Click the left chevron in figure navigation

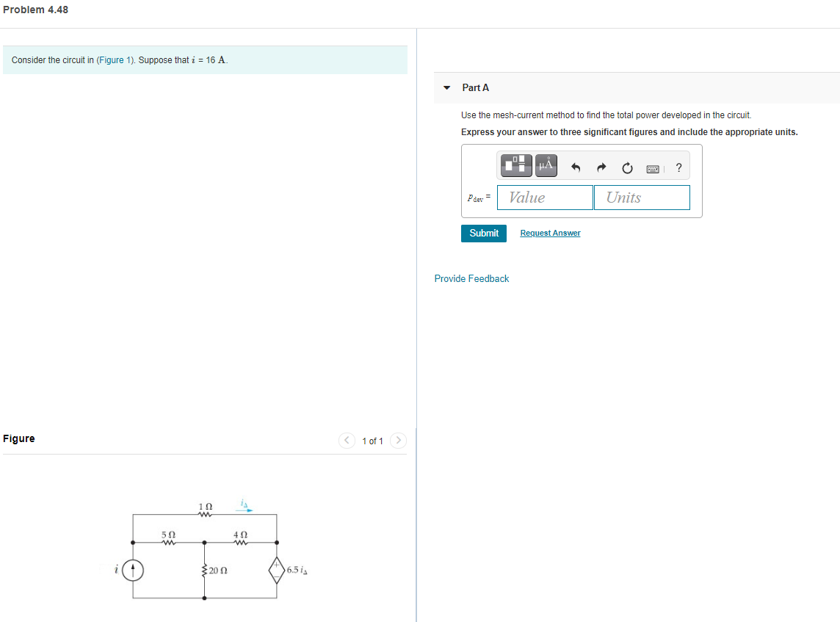(x=346, y=441)
